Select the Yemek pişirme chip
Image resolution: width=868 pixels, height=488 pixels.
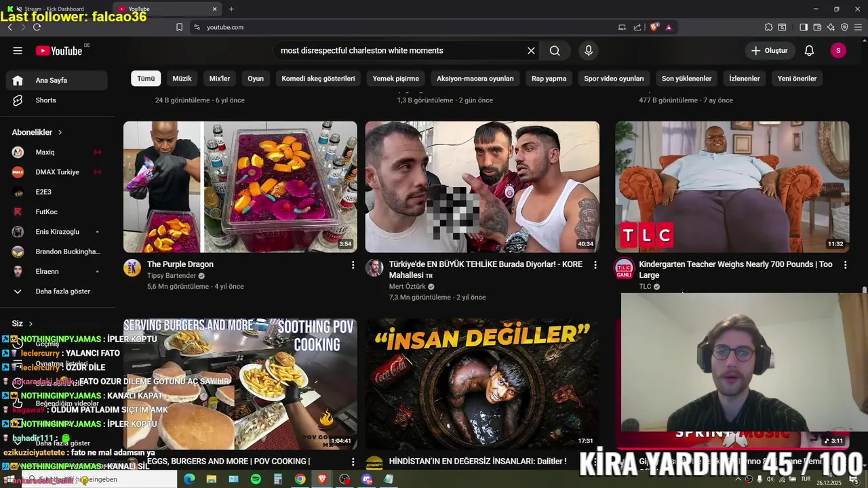[396, 79]
